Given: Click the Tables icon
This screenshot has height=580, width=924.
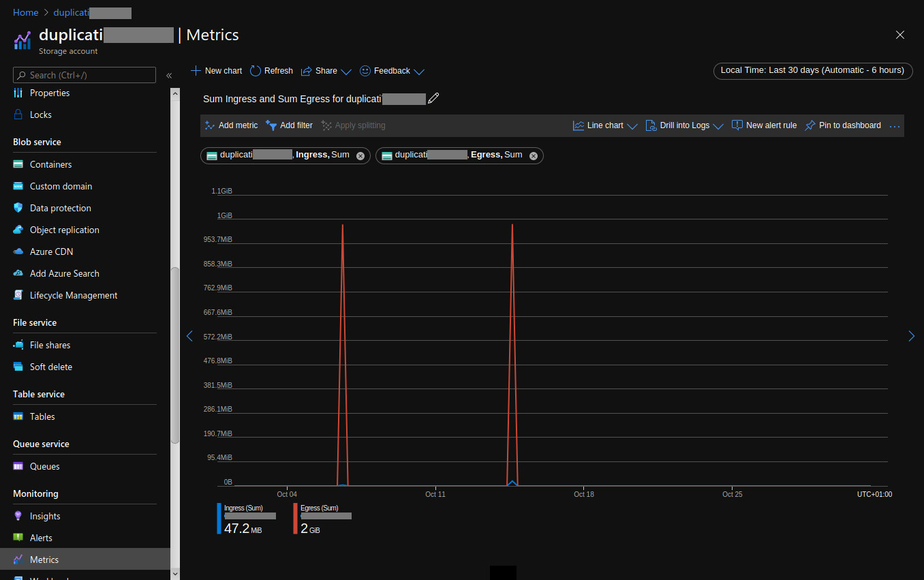Looking at the screenshot, I should pyautogui.click(x=18, y=416).
